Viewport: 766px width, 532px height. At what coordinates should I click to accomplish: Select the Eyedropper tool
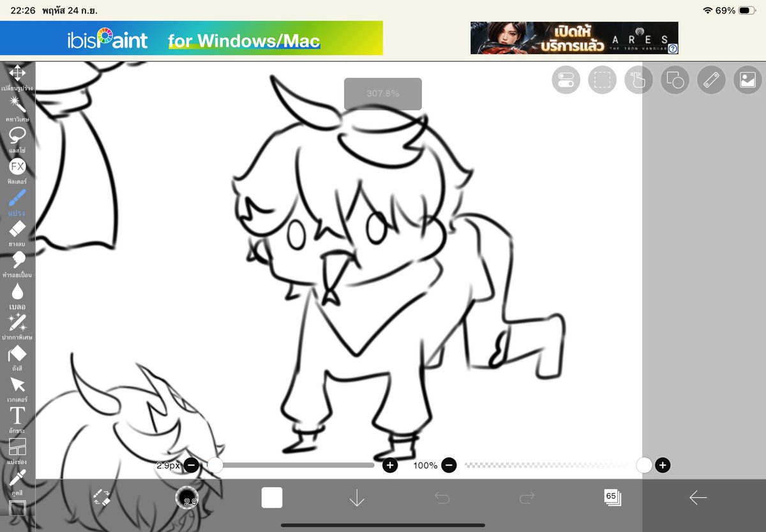point(17,478)
